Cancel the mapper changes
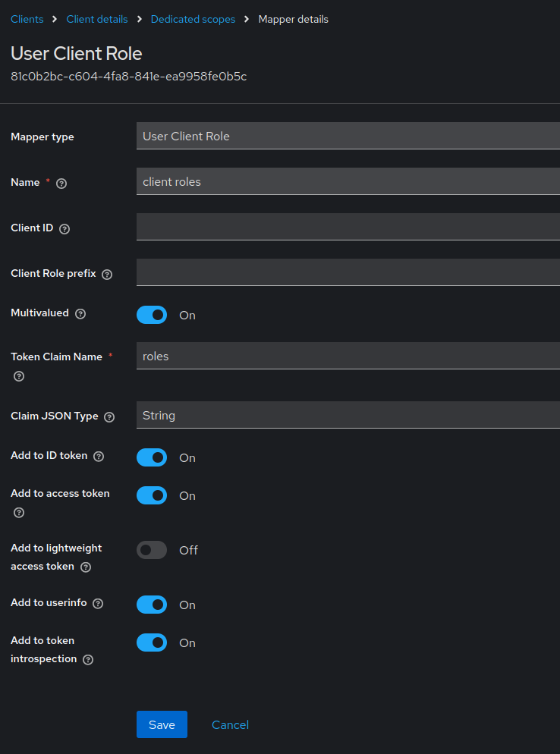Image resolution: width=560 pixels, height=754 pixels. 230,724
